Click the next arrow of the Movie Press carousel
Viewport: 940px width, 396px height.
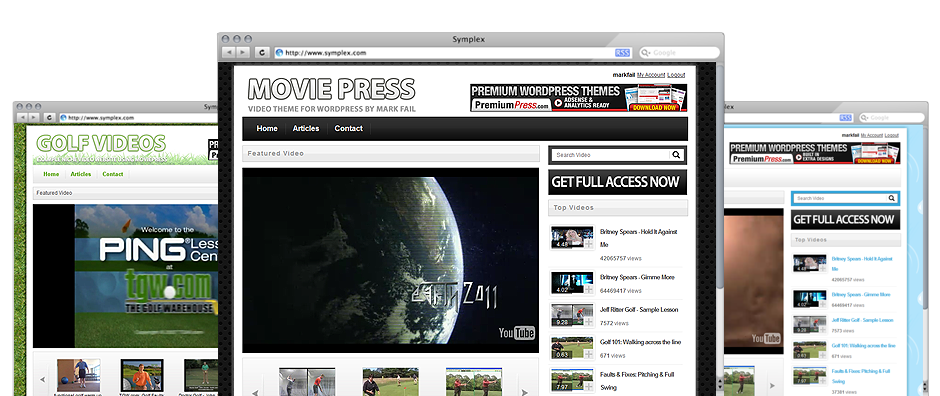(525, 392)
